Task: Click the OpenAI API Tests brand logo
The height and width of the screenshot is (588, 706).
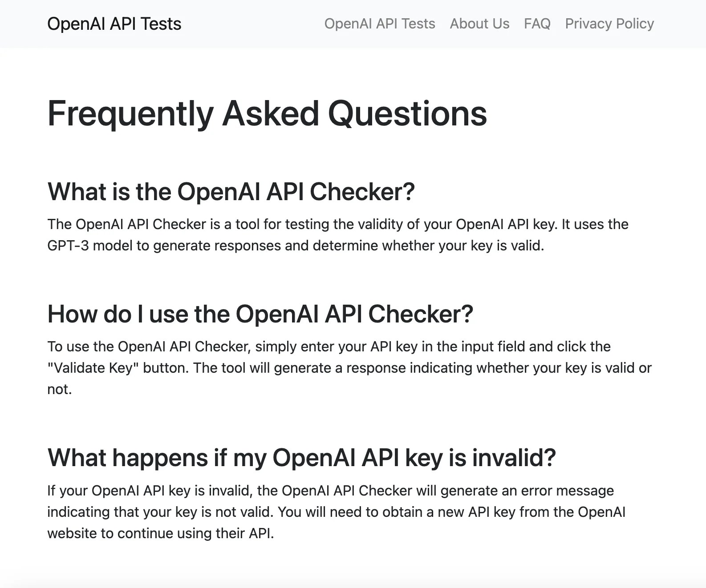Action: click(114, 24)
